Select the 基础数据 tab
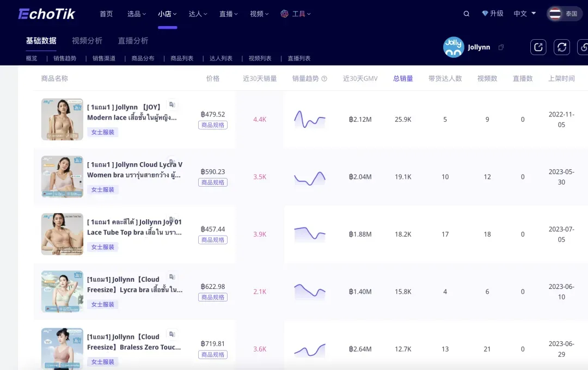This screenshot has height=370, width=588. 41,40
